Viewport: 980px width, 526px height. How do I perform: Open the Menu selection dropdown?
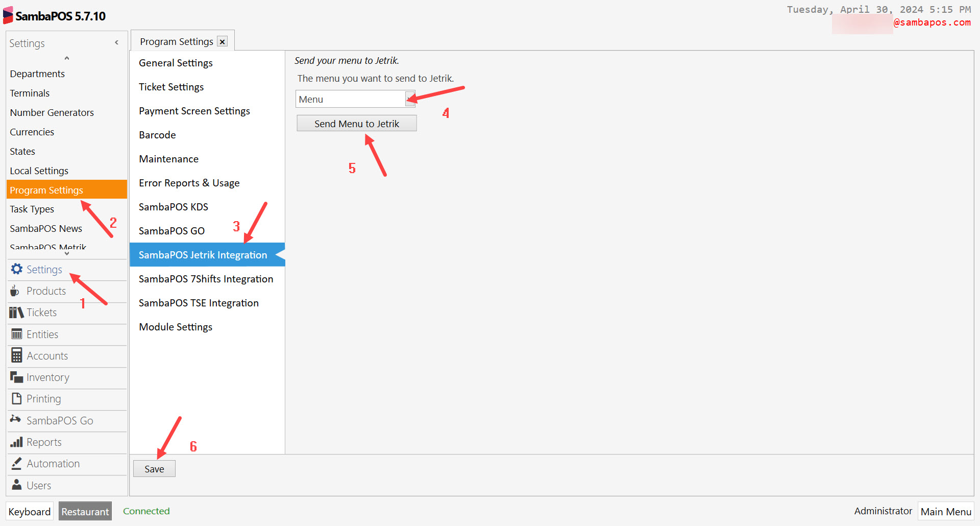coord(409,99)
